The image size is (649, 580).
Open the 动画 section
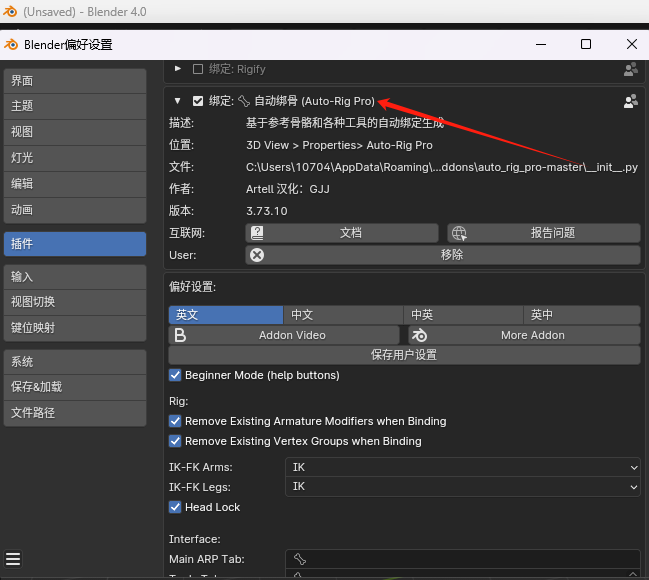point(75,210)
